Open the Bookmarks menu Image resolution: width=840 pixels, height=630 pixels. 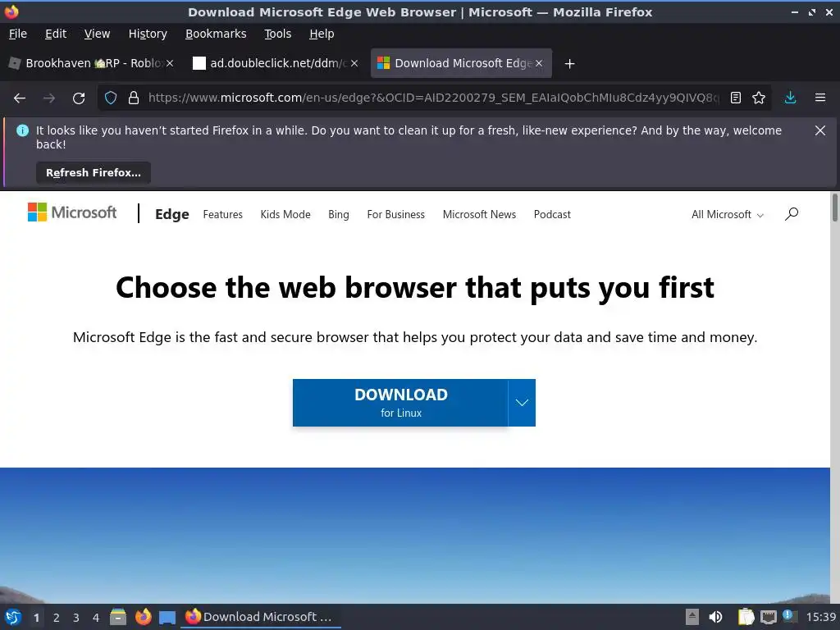216,34
